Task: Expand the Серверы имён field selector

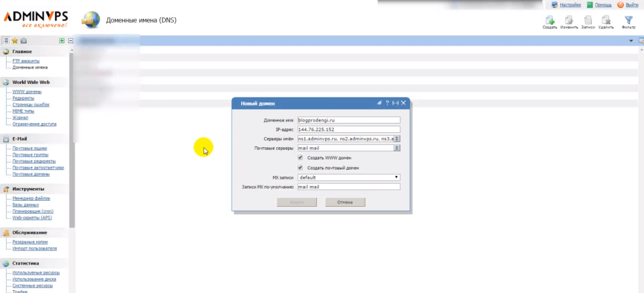Action: [397, 139]
